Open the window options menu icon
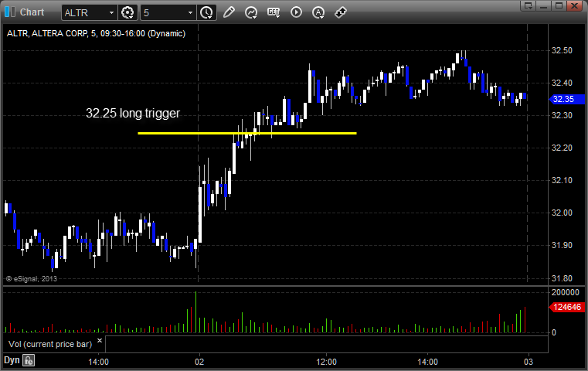This screenshot has height=371, width=588. tap(528, 5)
